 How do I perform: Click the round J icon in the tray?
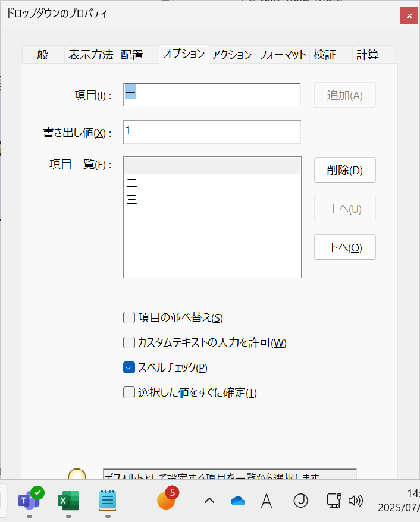click(x=301, y=501)
